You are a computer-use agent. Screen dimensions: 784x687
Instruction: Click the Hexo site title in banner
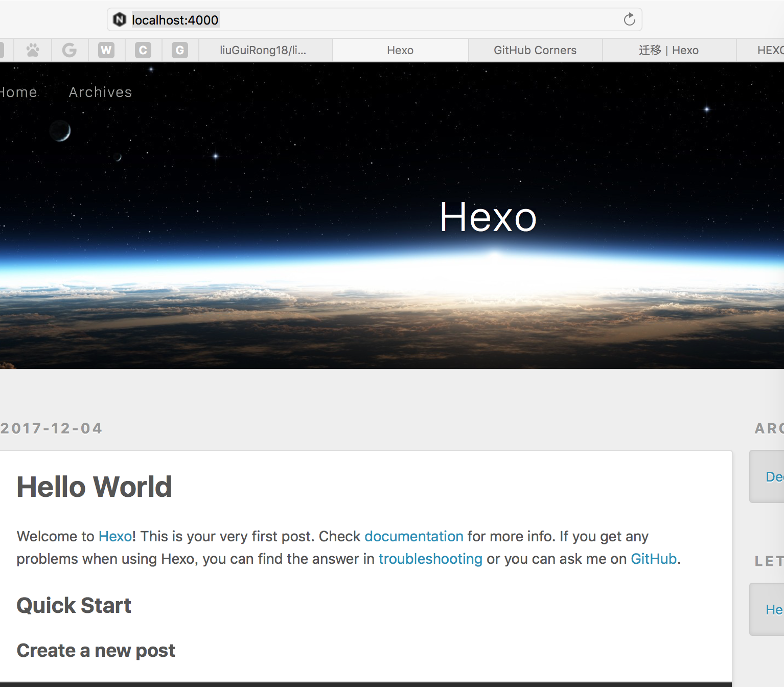tap(488, 217)
